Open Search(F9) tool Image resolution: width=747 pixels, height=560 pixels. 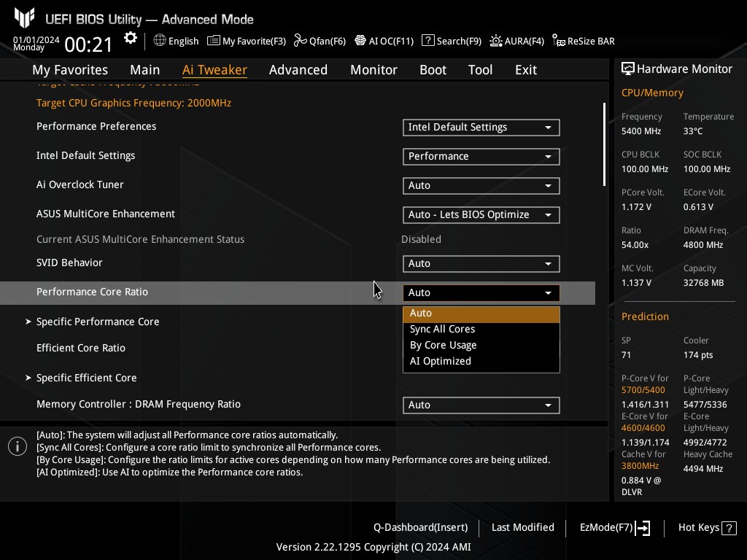(x=452, y=41)
